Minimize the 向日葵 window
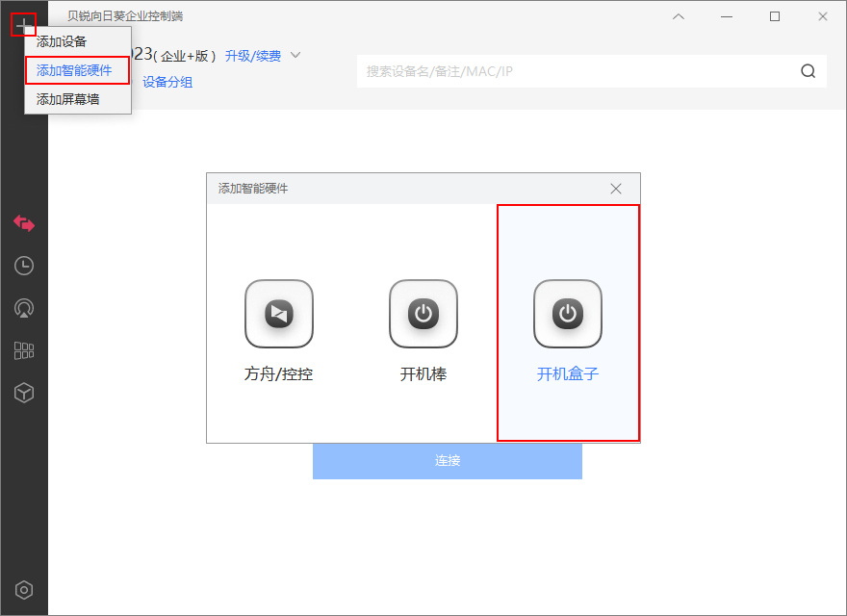The height and width of the screenshot is (616, 847). (x=727, y=16)
